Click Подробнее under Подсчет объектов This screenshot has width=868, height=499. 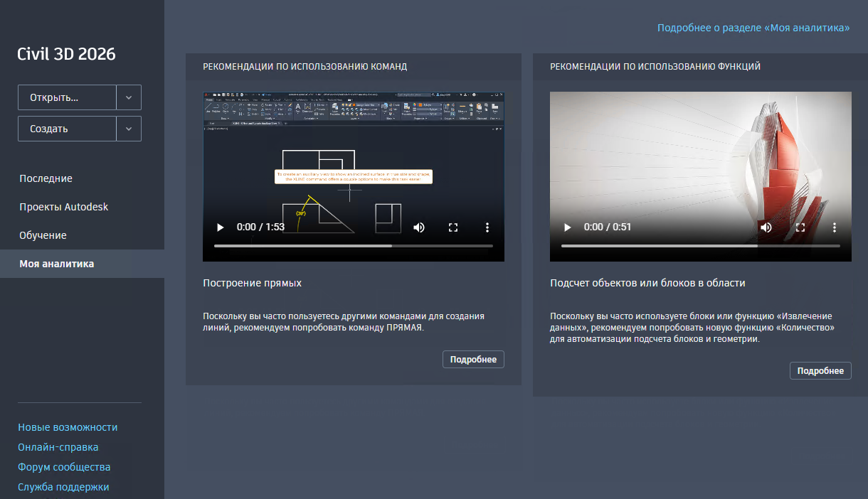pos(820,370)
